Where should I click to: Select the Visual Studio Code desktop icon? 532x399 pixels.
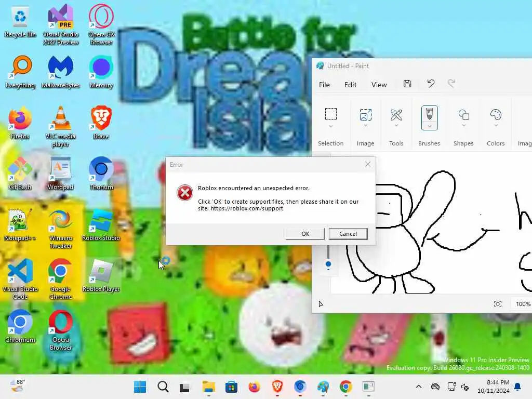tap(20, 279)
